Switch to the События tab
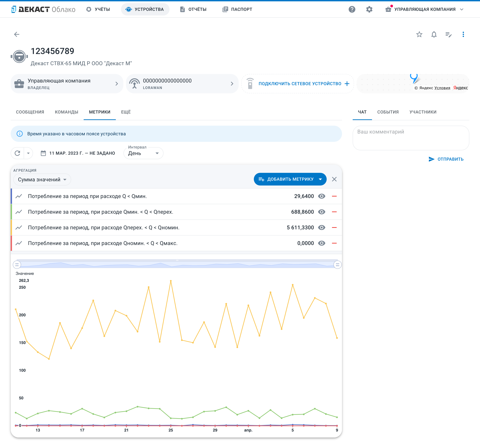 tap(388, 112)
